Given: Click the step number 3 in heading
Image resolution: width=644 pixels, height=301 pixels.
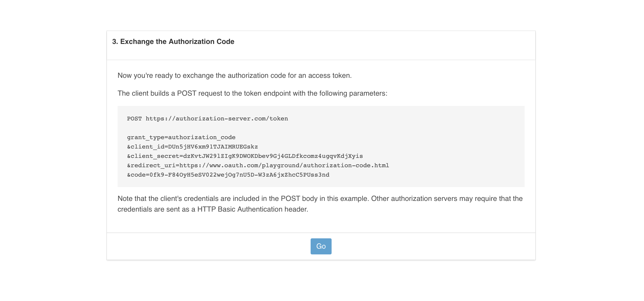Looking at the screenshot, I should [114, 41].
